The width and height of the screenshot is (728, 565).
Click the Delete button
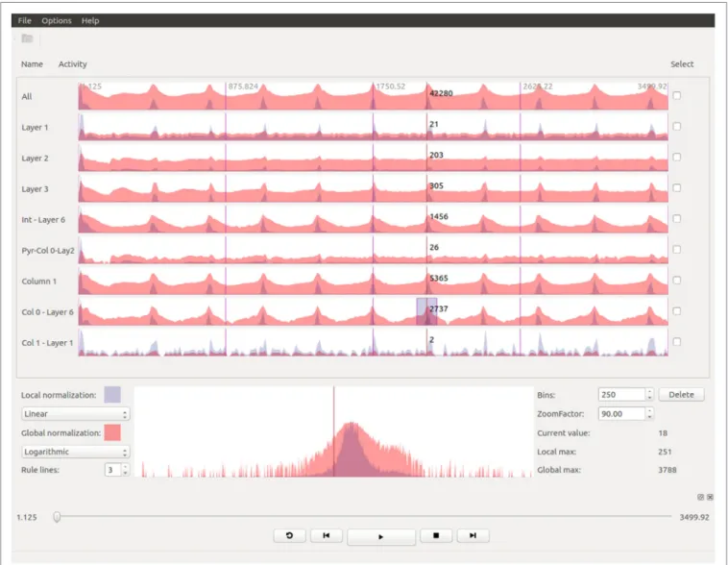[681, 395]
